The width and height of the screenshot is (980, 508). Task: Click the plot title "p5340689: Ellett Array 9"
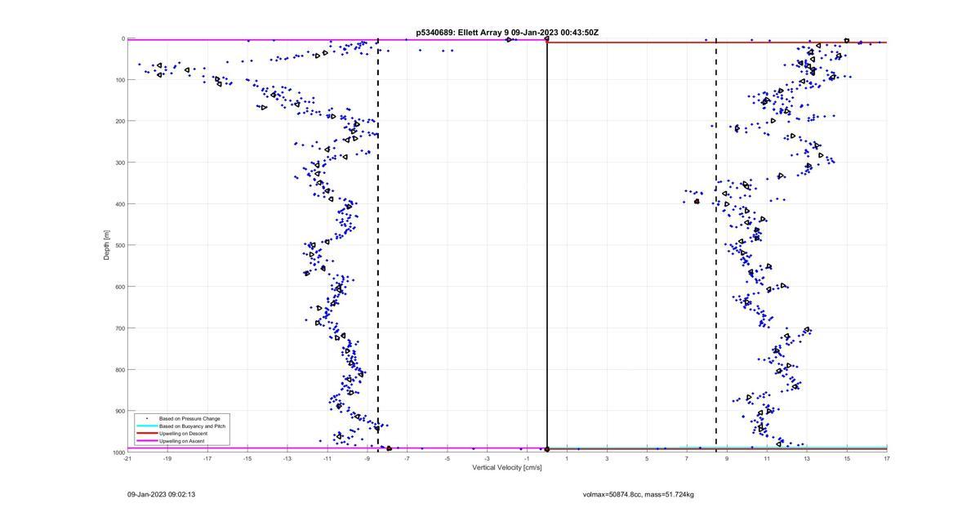click(x=462, y=33)
